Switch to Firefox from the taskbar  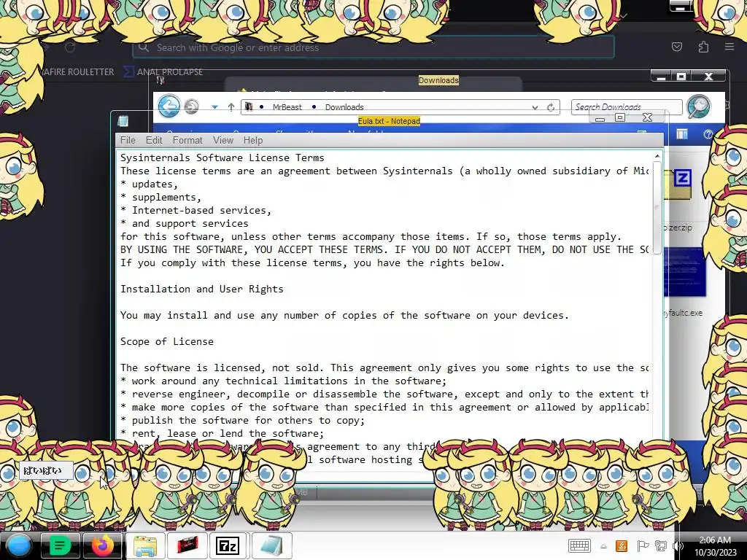pyautogui.click(x=103, y=545)
